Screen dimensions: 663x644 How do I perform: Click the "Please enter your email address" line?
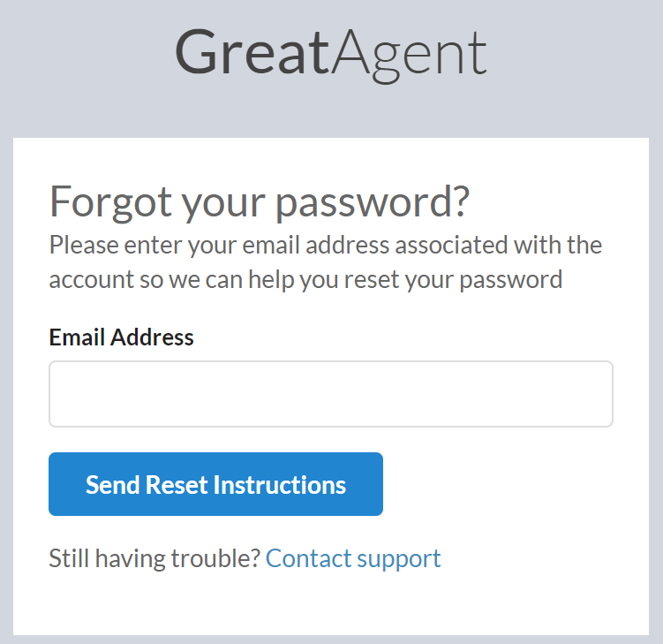pyautogui.click(x=325, y=245)
